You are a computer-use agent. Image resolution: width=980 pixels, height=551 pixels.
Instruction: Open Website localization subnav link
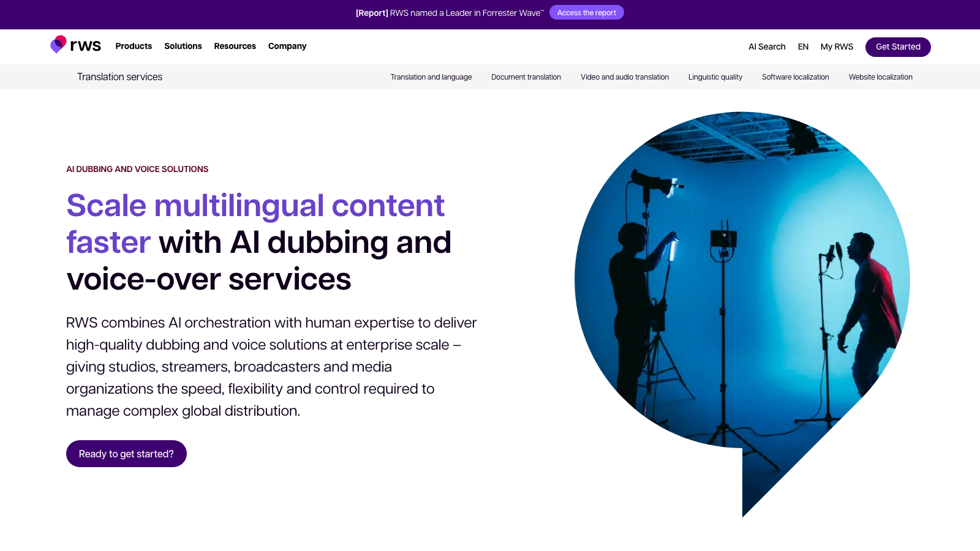coord(881,77)
